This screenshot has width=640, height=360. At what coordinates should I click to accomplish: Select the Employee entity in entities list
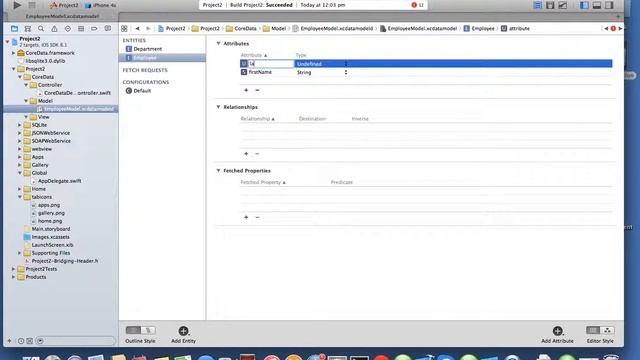162,58
